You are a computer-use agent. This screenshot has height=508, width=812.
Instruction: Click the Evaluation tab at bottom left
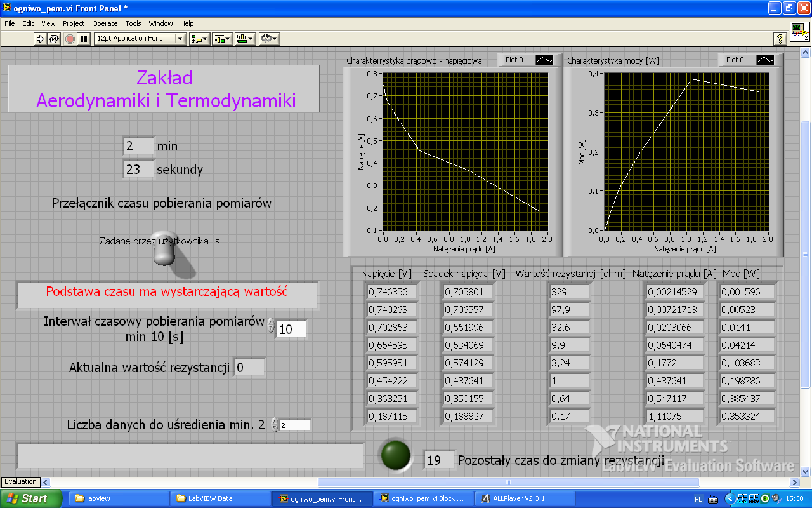click(21, 482)
